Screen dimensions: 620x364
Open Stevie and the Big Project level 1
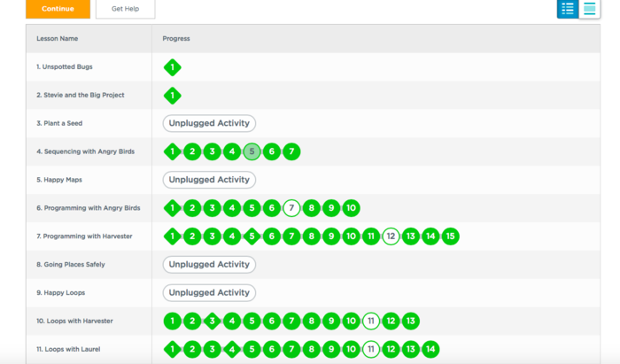click(x=172, y=96)
